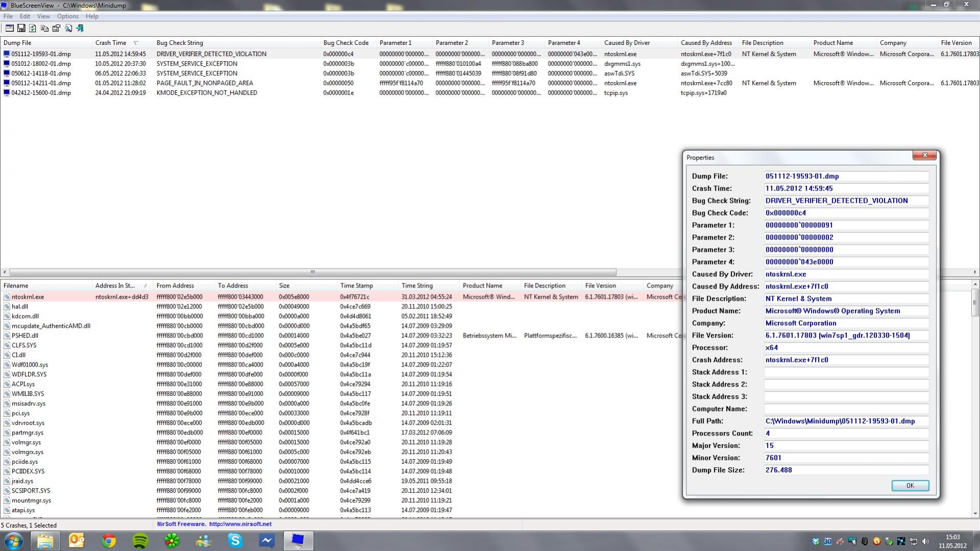Open the blue chart app in taskbar
The image size is (980, 551).
coord(267,541)
